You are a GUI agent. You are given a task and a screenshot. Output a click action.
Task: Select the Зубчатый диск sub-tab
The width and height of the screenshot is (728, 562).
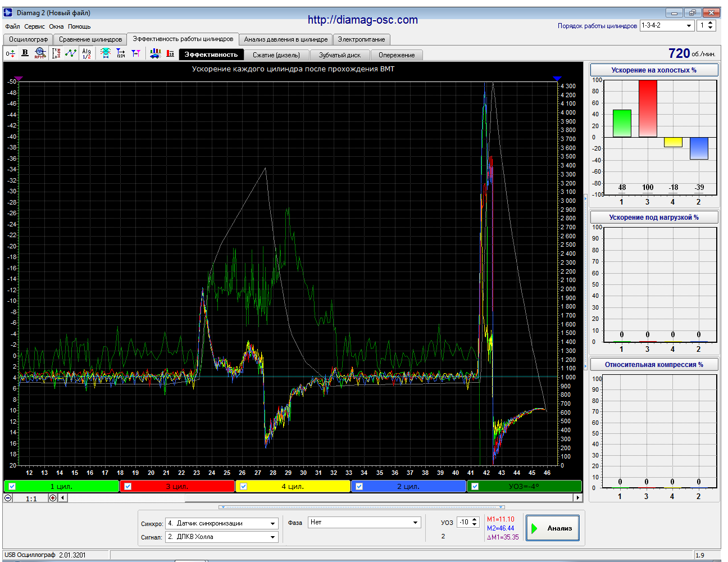tap(340, 55)
